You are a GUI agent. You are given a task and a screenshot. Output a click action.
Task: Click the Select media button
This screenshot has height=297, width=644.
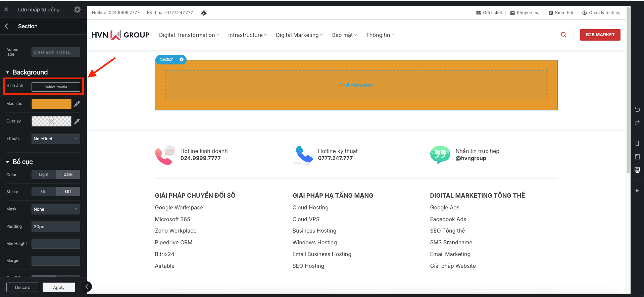tap(56, 87)
